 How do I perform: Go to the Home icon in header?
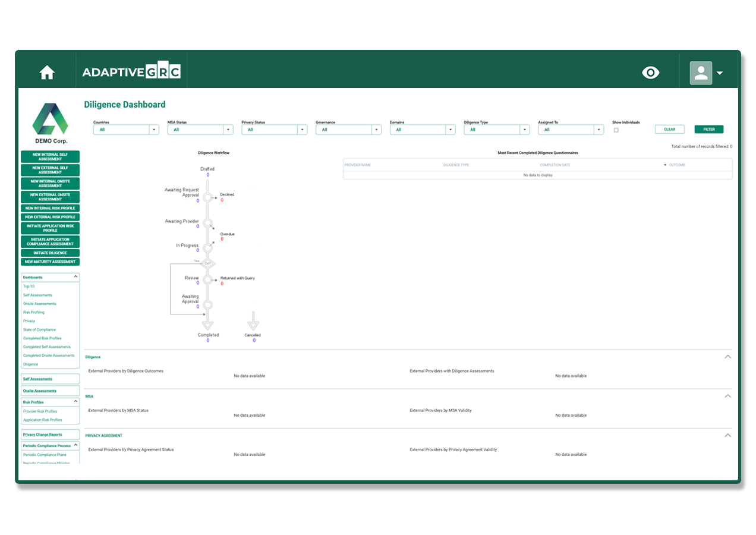47,73
